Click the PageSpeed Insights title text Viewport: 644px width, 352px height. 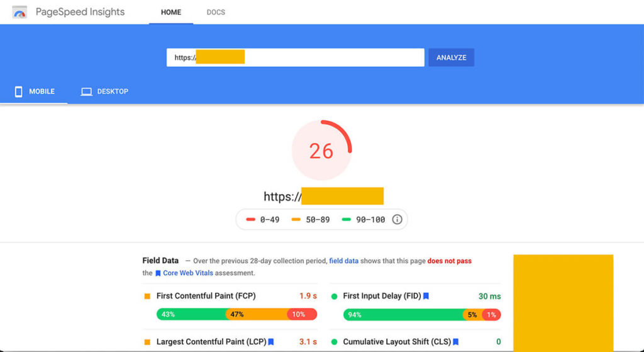click(x=80, y=12)
